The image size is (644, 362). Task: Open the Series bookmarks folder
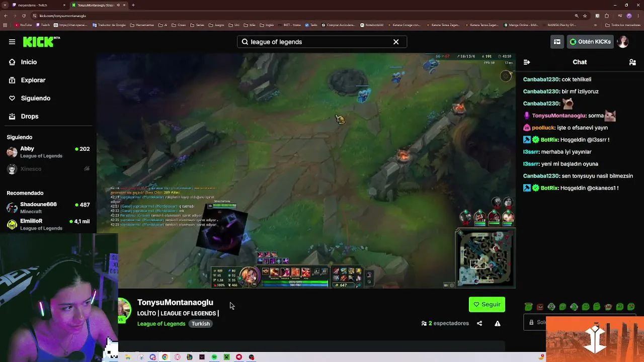click(x=197, y=25)
